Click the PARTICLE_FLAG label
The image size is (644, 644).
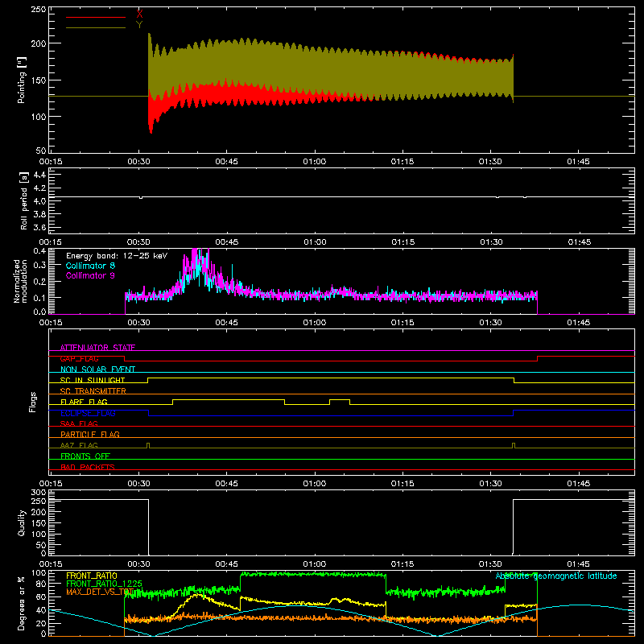point(90,434)
